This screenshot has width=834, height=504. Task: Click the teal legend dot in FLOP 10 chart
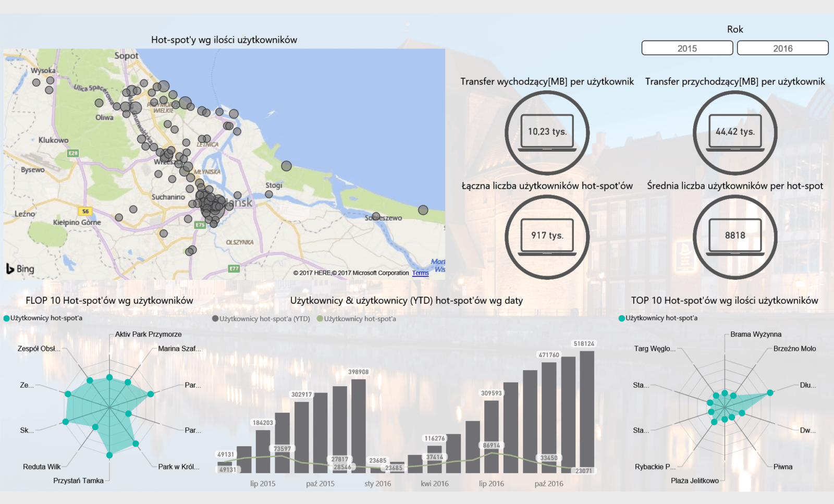[7, 318]
